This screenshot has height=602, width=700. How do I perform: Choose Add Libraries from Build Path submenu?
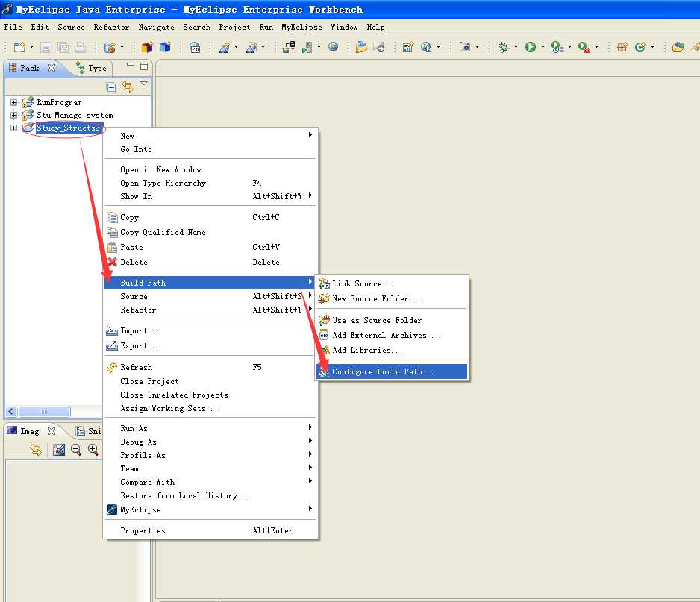(x=392, y=351)
